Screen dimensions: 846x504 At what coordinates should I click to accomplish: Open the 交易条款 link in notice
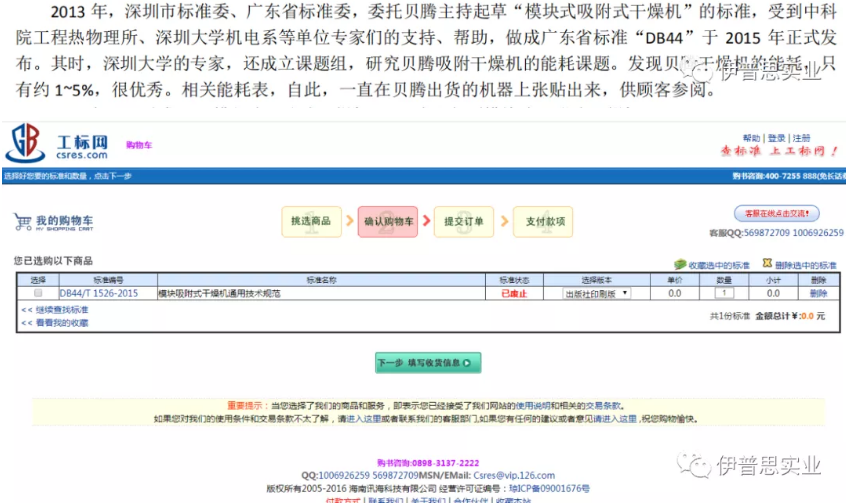(603, 405)
